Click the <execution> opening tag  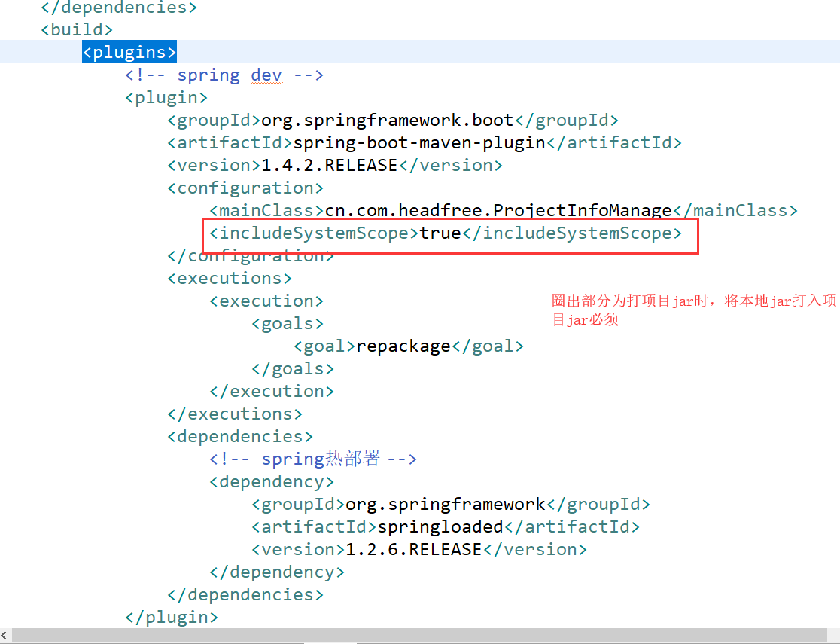click(x=266, y=301)
